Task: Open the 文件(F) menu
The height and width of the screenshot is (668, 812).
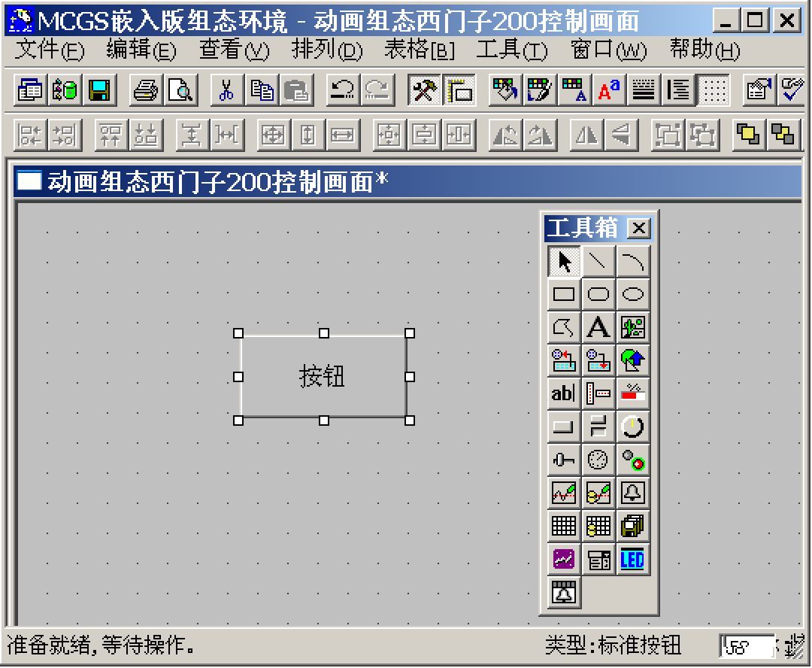Action: point(49,50)
